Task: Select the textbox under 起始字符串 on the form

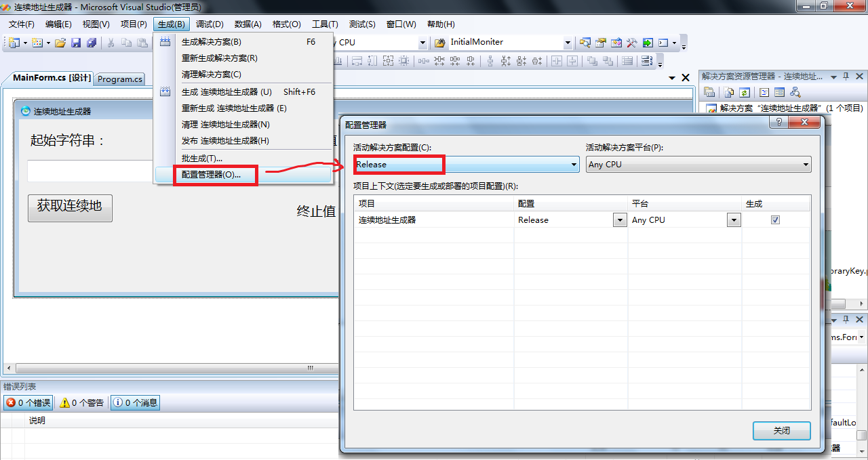Action: tap(92, 171)
